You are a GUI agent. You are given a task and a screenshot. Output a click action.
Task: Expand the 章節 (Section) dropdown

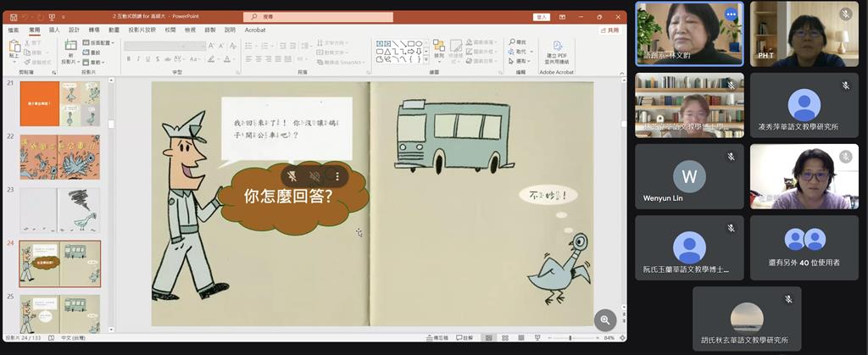pyautogui.click(x=93, y=62)
